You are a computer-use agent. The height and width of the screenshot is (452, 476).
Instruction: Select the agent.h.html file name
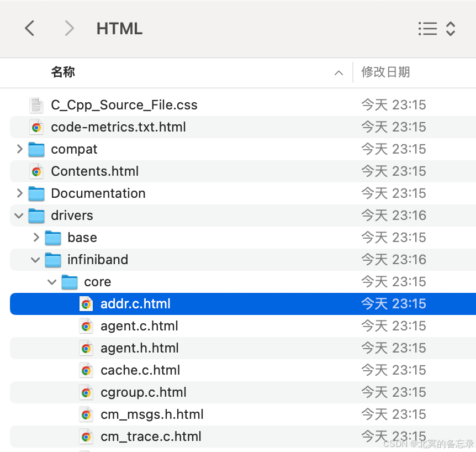click(x=140, y=349)
